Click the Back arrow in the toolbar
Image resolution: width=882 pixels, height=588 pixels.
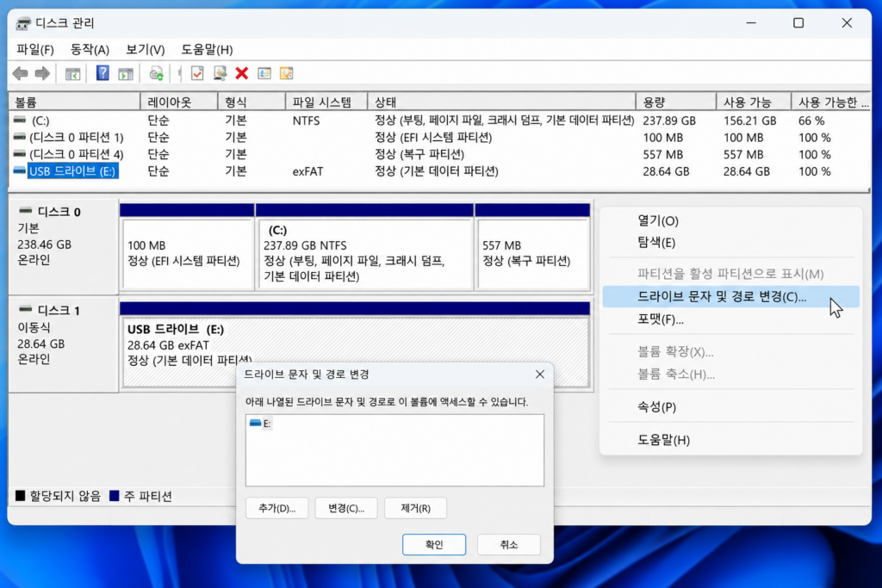[x=21, y=74]
